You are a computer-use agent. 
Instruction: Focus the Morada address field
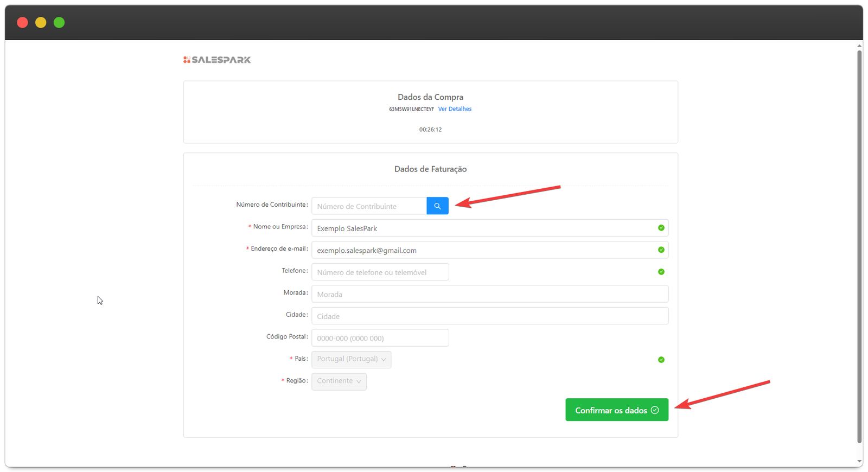489,294
